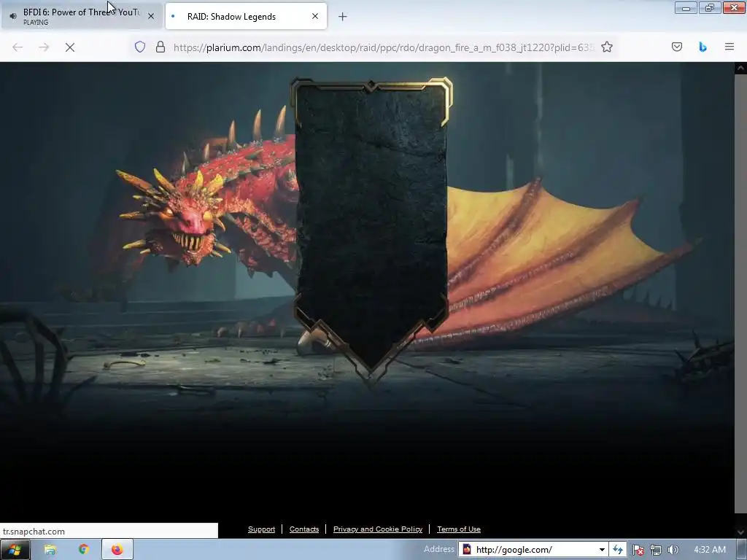The image size is (747, 560).
Task: Open the Terms of Use link
Action: 459,529
